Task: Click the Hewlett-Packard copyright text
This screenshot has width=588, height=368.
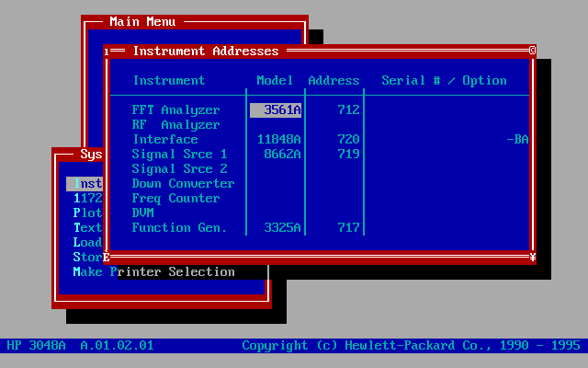Action: coord(411,346)
